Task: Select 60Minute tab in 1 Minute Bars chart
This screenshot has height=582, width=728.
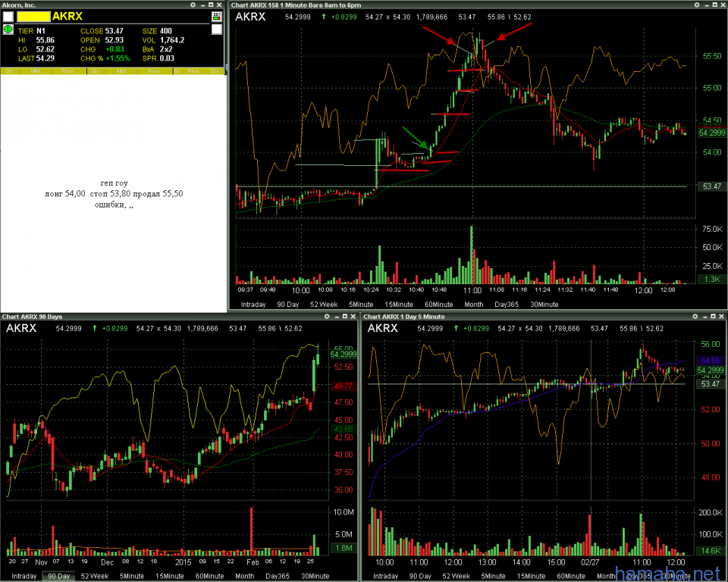Action: 439,305
